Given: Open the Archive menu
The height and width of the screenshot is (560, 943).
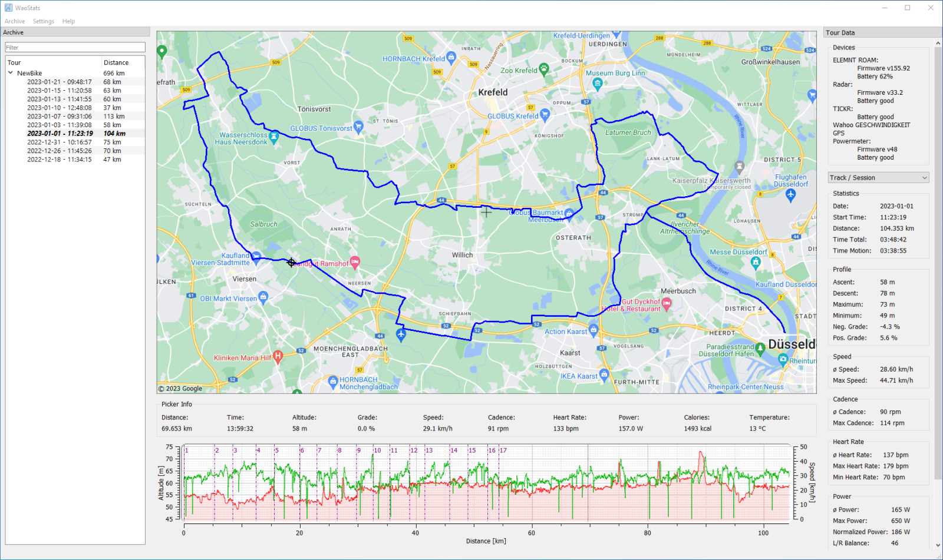Looking at the screenshot, I should (15, 21).
